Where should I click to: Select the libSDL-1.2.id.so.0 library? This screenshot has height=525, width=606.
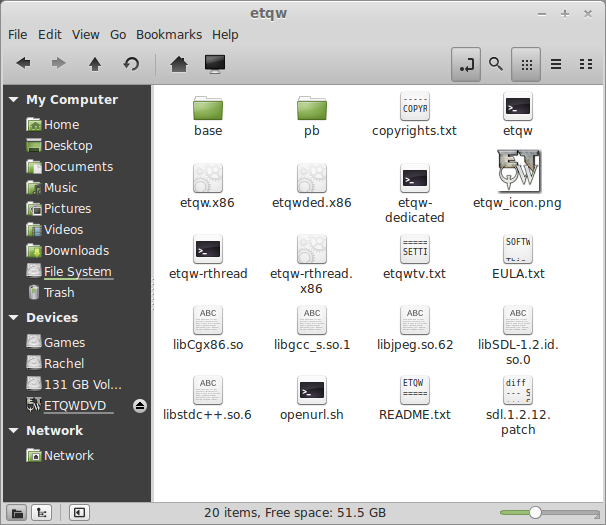point(518,336)
